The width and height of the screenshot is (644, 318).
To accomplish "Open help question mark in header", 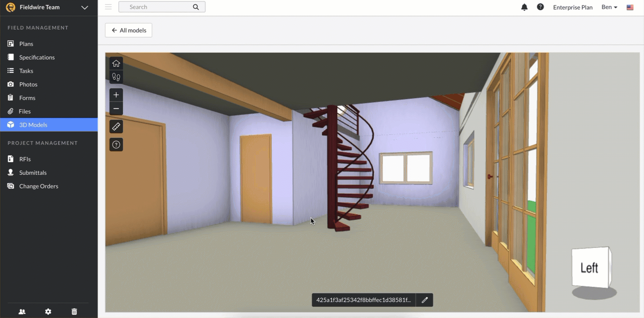I will point(540,7).
